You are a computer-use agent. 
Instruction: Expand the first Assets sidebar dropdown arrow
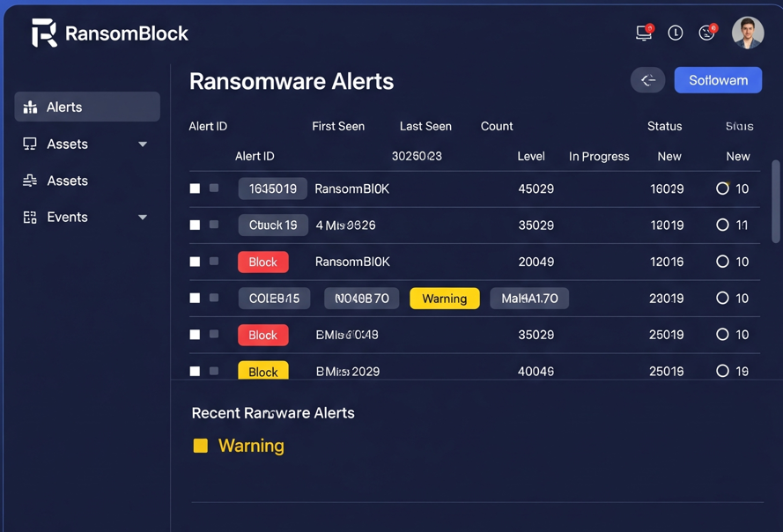[x=143, y=144]
